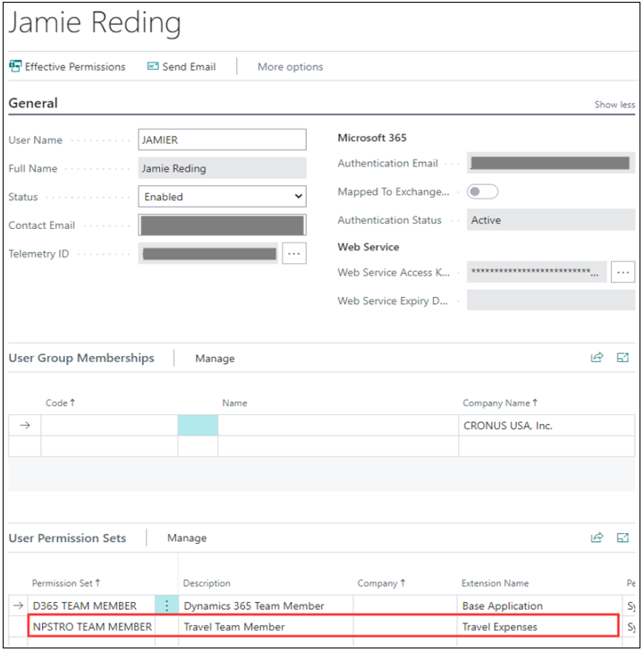Click the Authentication Email field

(x=550, y=163)
